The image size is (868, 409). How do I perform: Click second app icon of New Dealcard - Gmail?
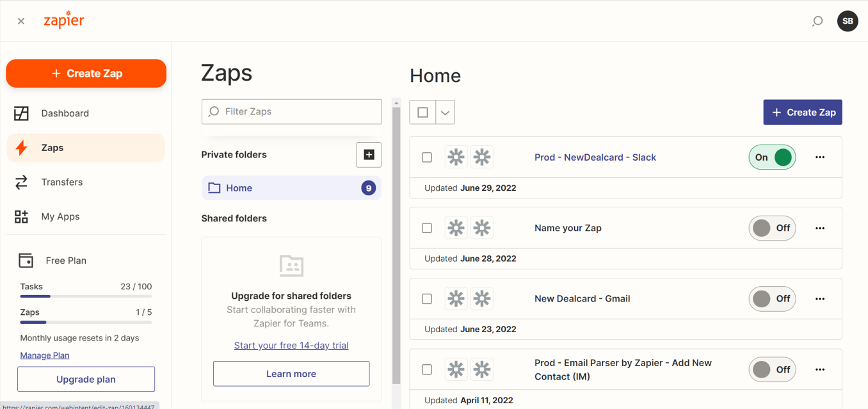tap(482, 299)
